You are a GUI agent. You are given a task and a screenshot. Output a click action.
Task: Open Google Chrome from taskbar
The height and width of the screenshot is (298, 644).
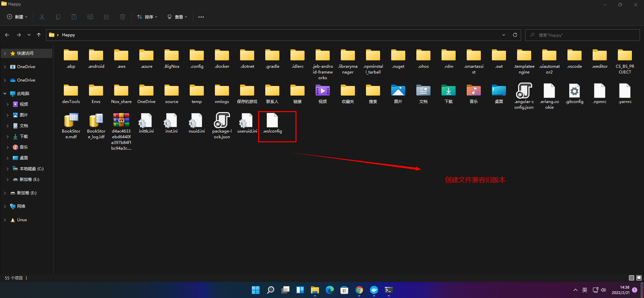[359, 290]
